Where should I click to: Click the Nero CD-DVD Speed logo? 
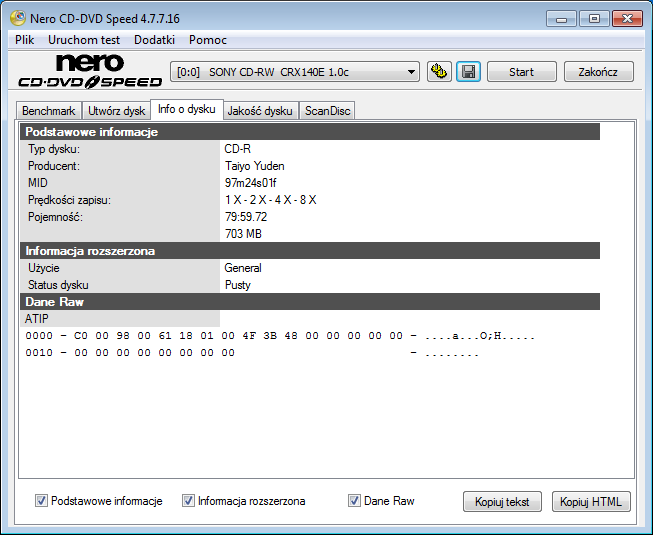[x=90, y=71]
